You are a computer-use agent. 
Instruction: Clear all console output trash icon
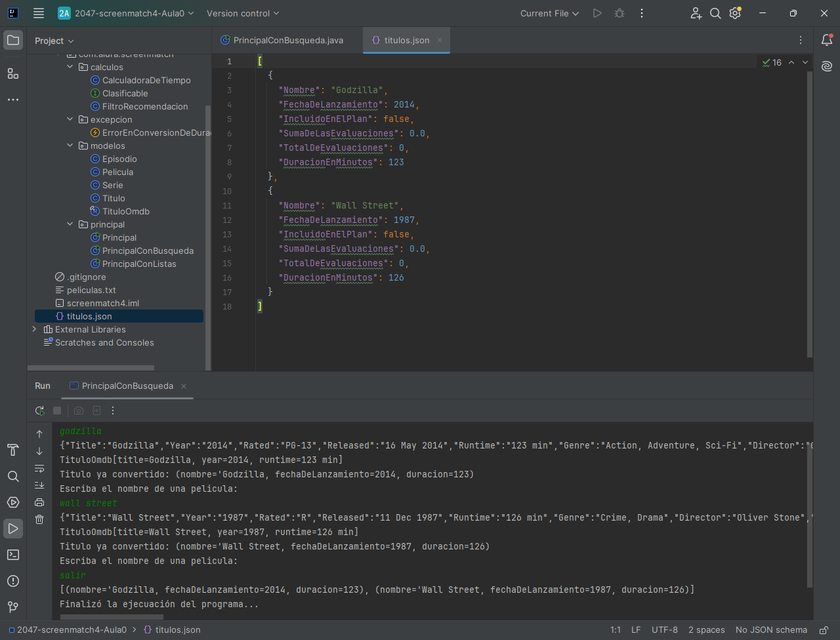(39, 519)
